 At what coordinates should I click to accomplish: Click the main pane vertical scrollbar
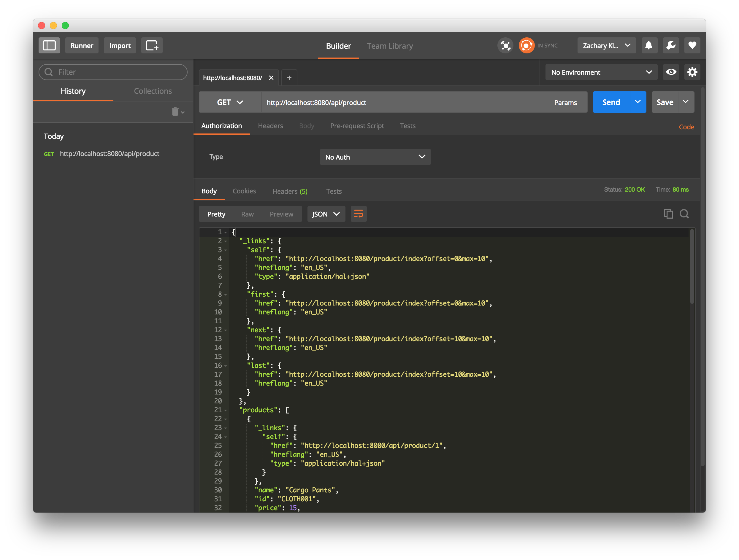tap(702, 277)
